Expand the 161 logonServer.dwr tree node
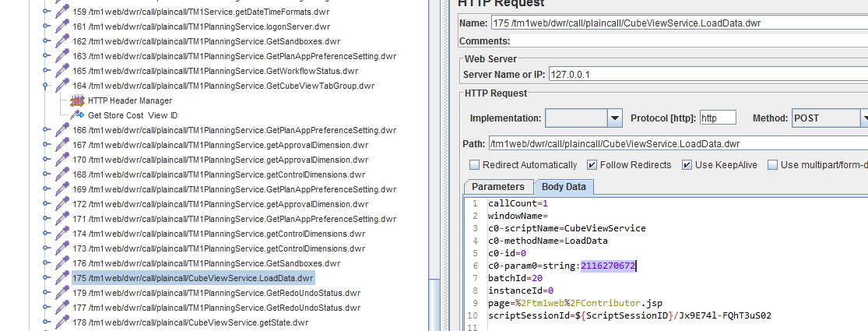The image size is (868, 331). point(47,26)
